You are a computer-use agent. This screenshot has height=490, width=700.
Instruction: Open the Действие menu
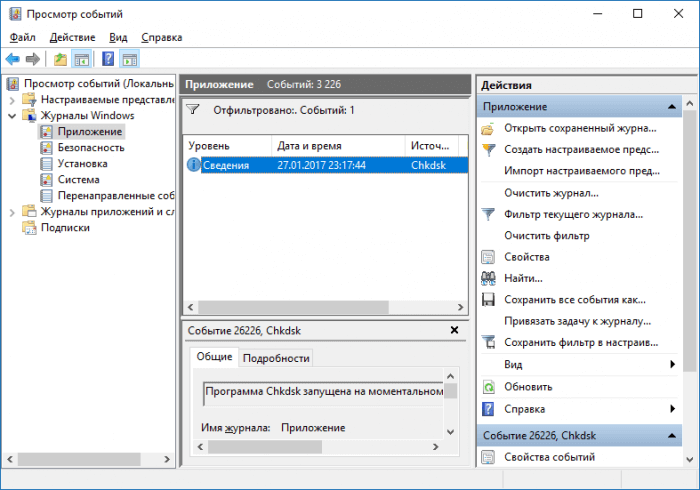[72, 37]
